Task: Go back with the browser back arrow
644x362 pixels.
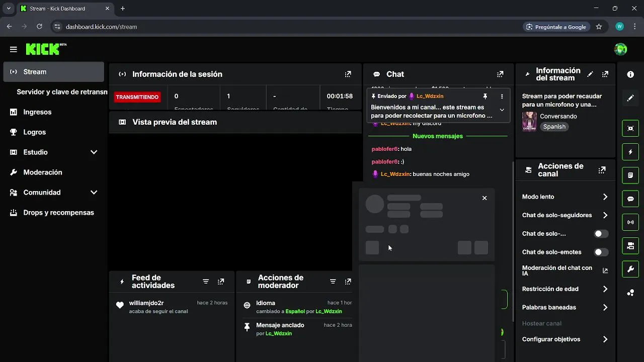Action: tap(9, 27)
